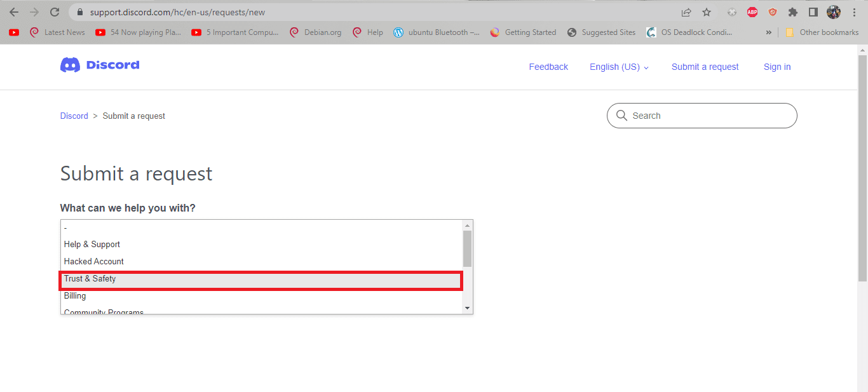This screenshot has height=392, width=868.
Task: Select the Billing option
Action: pyautogui.click(x=75, y=295)
